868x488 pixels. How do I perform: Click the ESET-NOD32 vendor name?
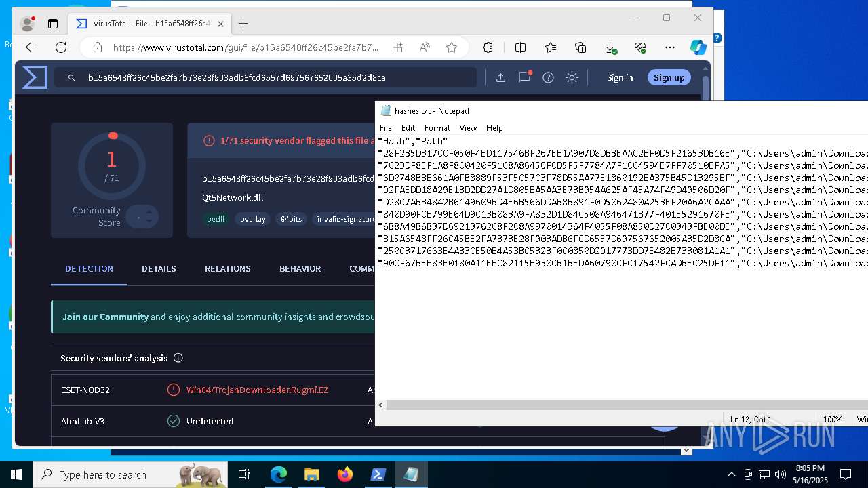tap(85, 390)
